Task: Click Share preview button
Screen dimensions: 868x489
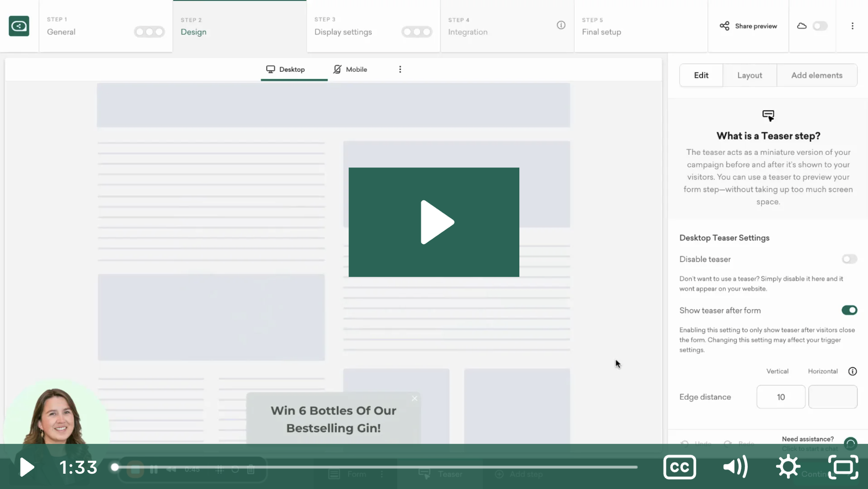Action: pos(748,26)
